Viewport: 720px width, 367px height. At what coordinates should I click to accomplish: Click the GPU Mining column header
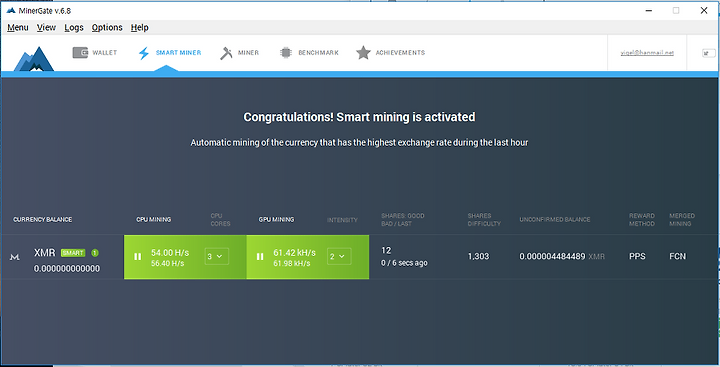(276, 220)
